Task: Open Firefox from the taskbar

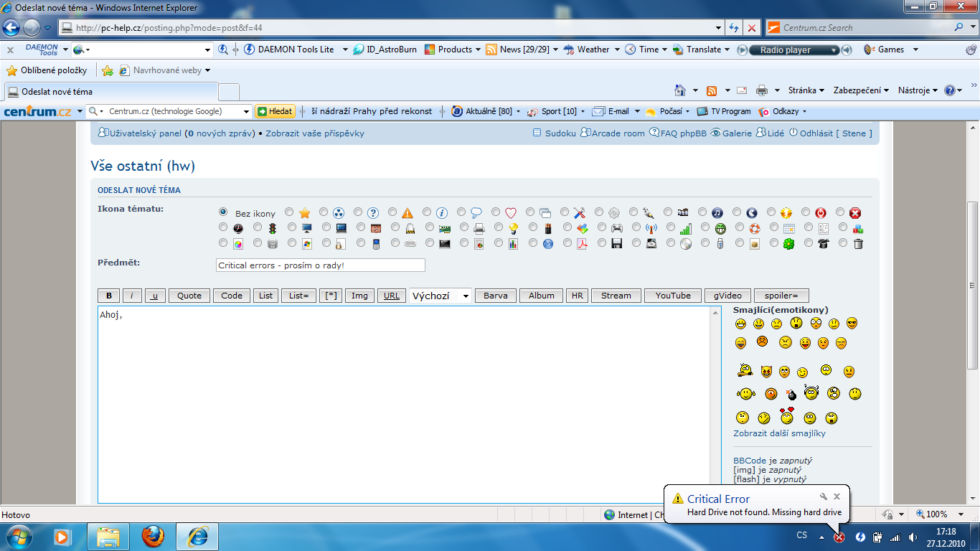Action: (x=153, y=536)
